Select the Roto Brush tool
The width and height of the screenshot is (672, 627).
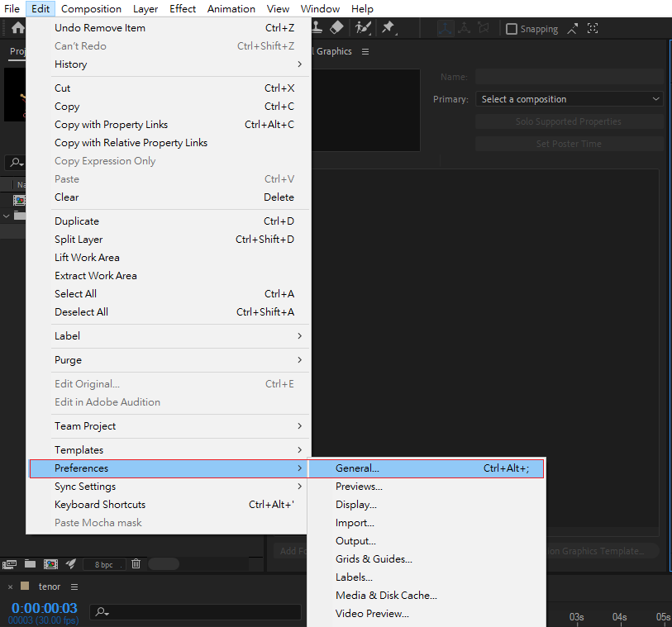click(x=363, y=27)
